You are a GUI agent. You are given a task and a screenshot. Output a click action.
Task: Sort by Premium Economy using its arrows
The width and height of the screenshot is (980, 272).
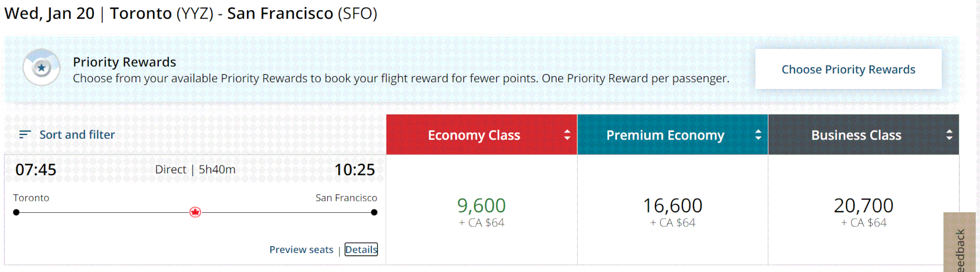point(758,135)
